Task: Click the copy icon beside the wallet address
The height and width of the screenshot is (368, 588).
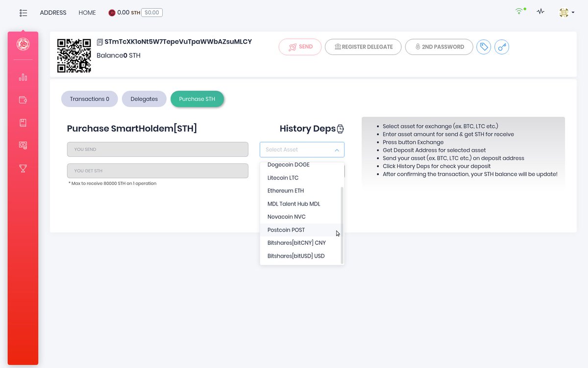Action: tap(100, 42)
